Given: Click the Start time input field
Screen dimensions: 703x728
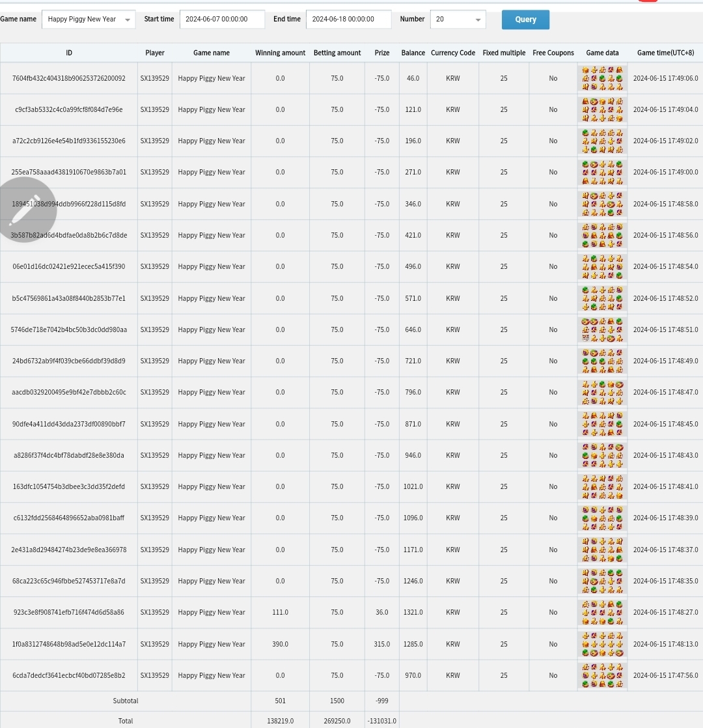Looking at the screenshot, I should (222, 20).
